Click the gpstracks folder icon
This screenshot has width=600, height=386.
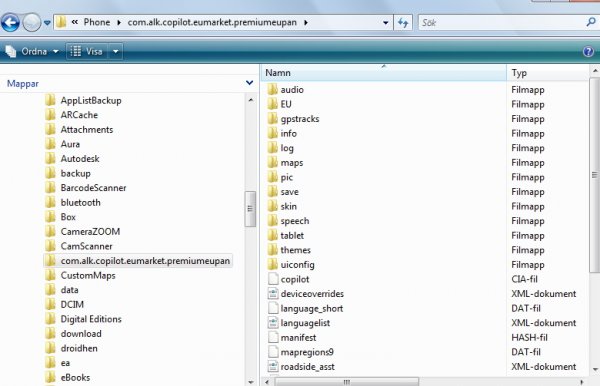(272, 119)
